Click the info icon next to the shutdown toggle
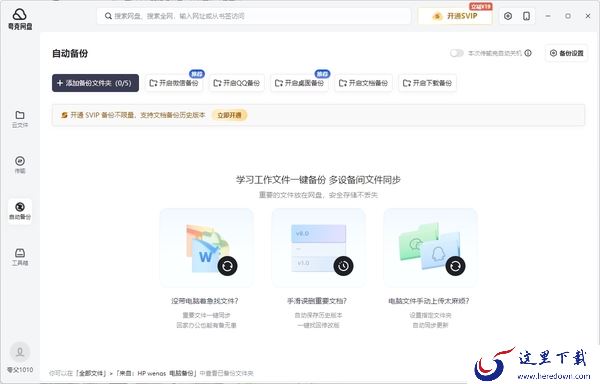Viewport: 600px width, 384px height. [x=528, y=53]
